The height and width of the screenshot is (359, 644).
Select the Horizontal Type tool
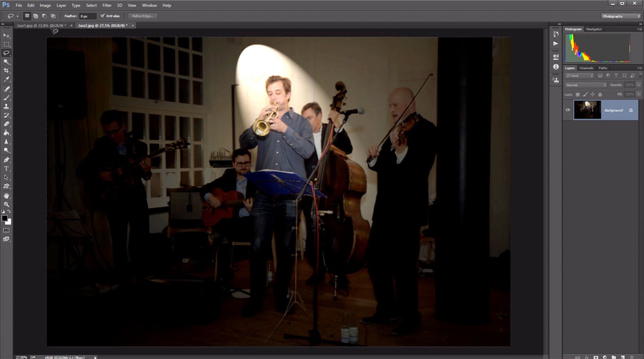[x=6, y=168]
